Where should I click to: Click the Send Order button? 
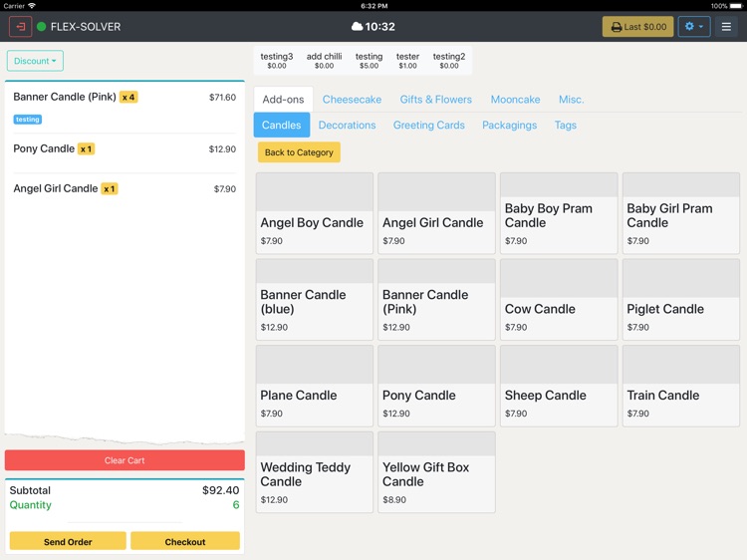(x=68, y=541)
